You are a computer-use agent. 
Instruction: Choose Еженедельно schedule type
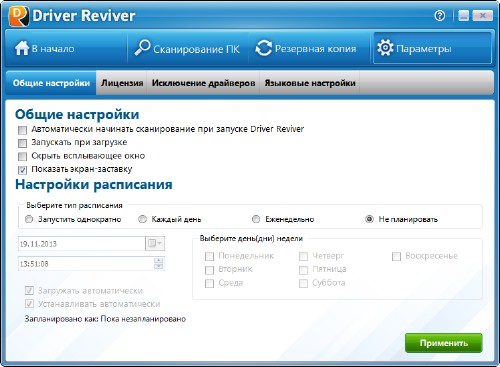(x=256, y=219)
